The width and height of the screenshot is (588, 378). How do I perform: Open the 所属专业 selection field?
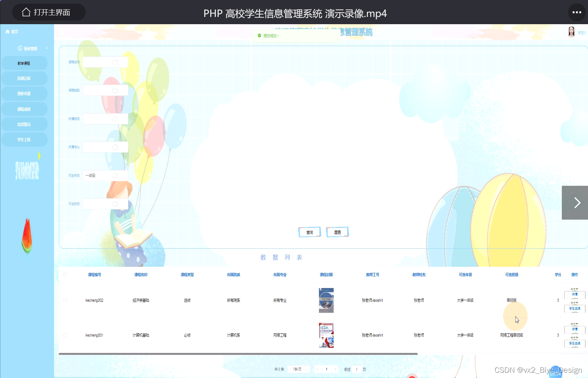coord(106,147)
